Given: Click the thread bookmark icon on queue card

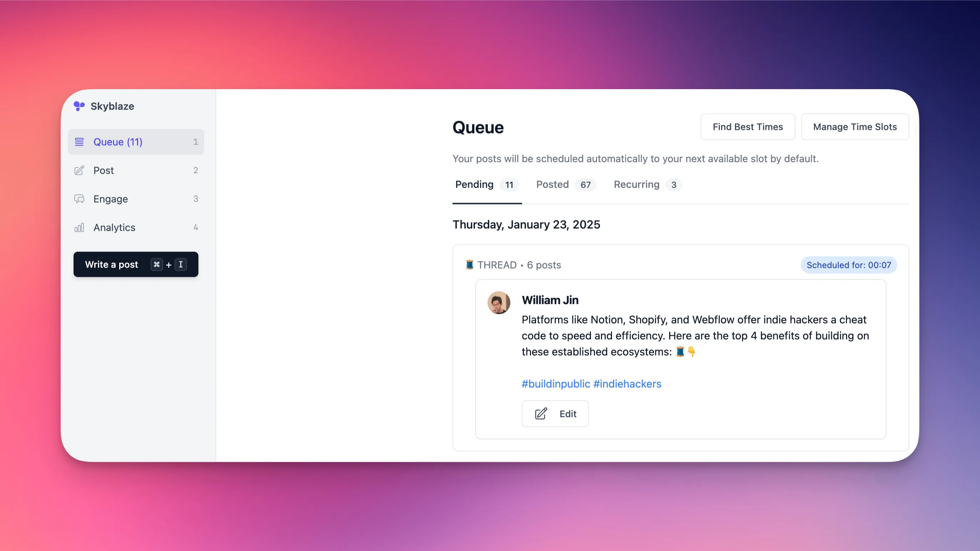Looking at the screenshot, I should pyautogui.click(x=469, y=264).
